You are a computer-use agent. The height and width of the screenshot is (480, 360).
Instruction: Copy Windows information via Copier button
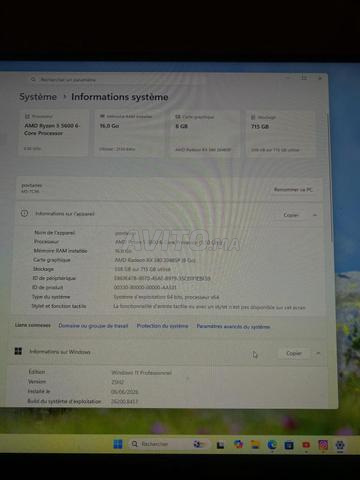pos(294,353)
